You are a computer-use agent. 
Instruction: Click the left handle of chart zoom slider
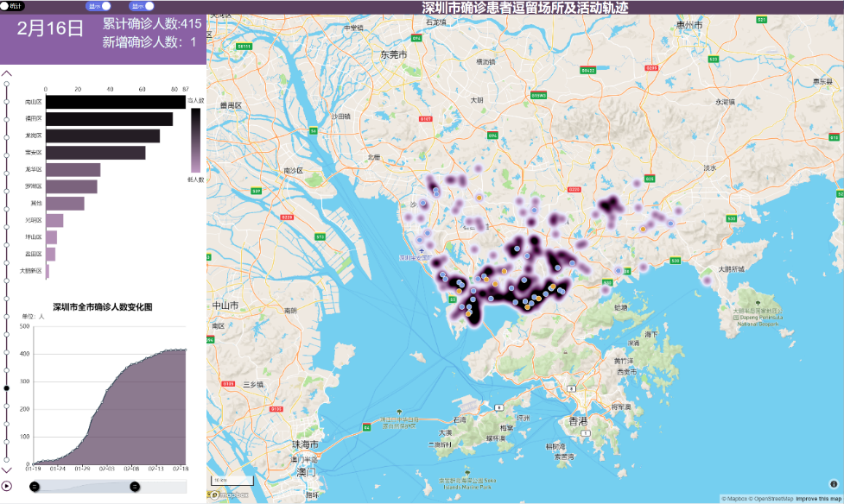pos(35,487)
